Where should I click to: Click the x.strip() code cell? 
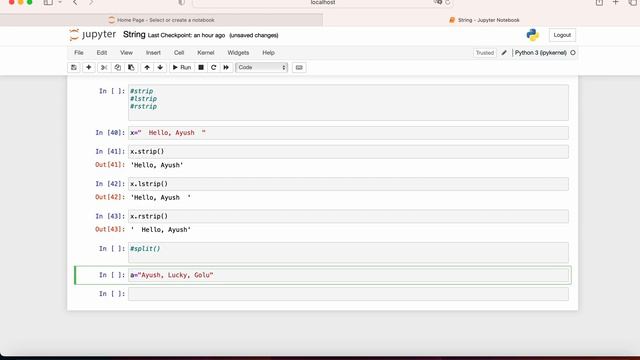tap(348, 151)
